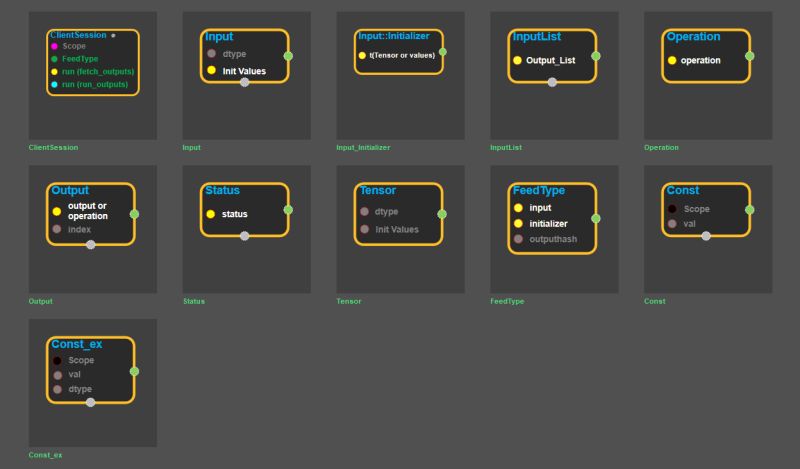800x469 pixels.
Task: Click the black Scope pin on Const_ex node
Action: click(57, 360)
